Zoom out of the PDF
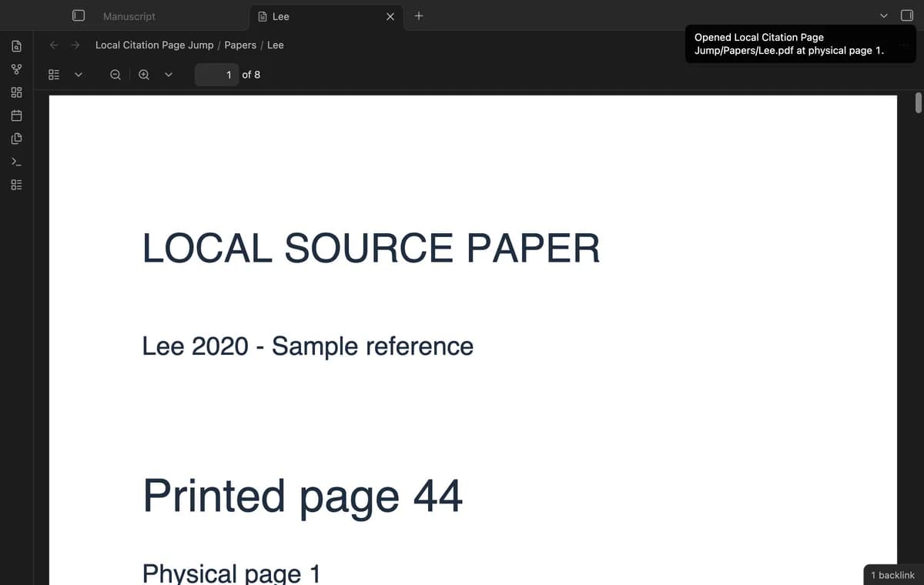 [115, 75]
